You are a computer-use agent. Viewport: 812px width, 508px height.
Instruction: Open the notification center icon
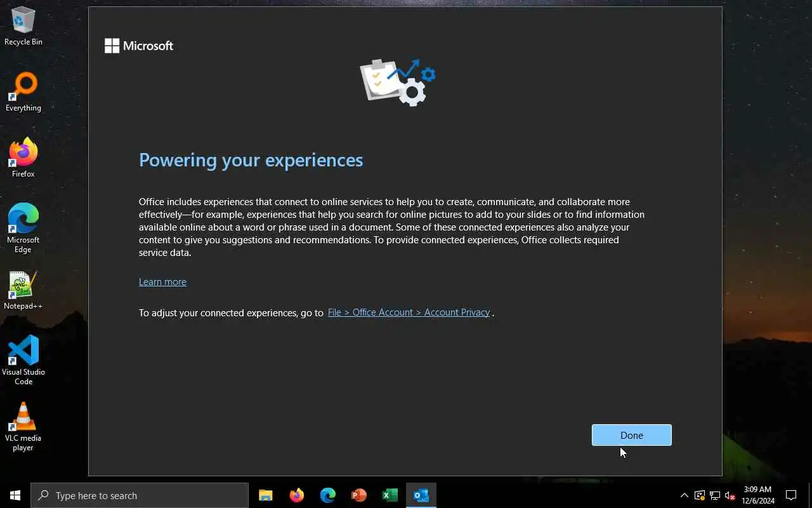click(791, 495)
